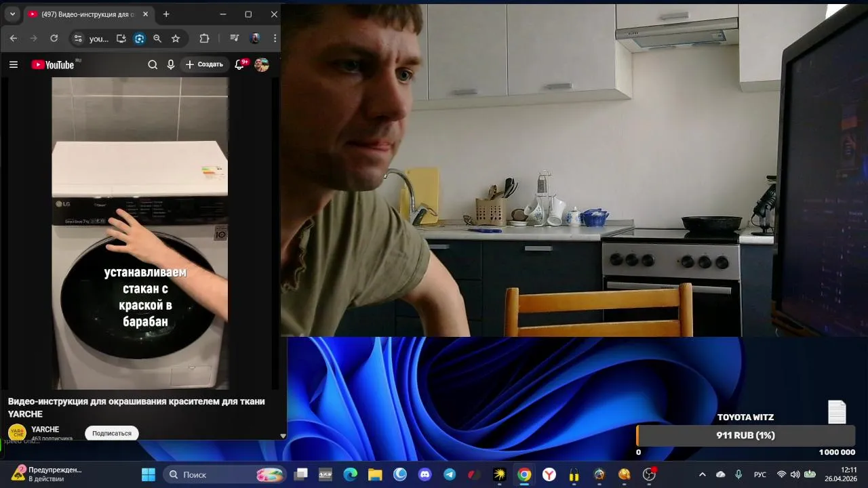Install app icon in address bar
Image resolution: width=868 pixels, height=488 pixels.
tap(121, 39)
